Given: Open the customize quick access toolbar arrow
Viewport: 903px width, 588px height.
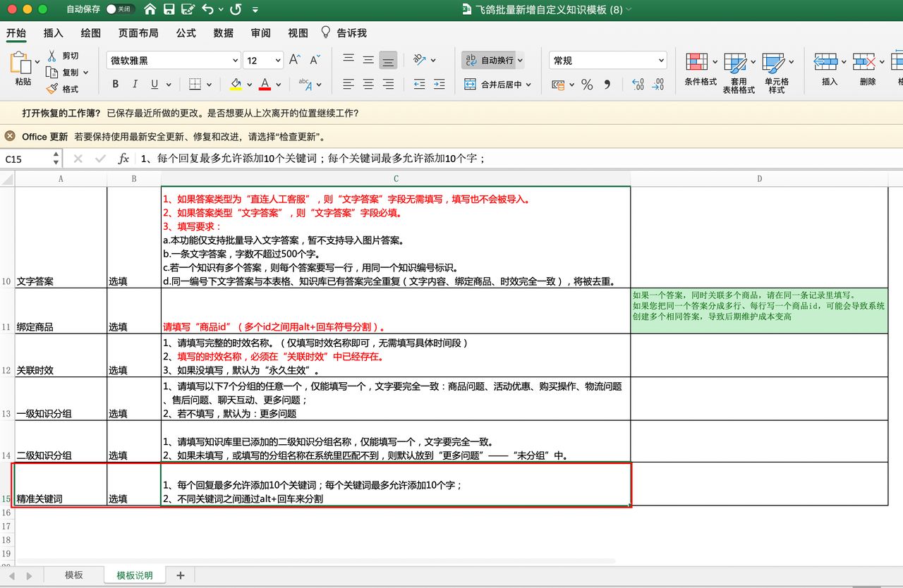Looking at the screenshot, I should 255,11.
